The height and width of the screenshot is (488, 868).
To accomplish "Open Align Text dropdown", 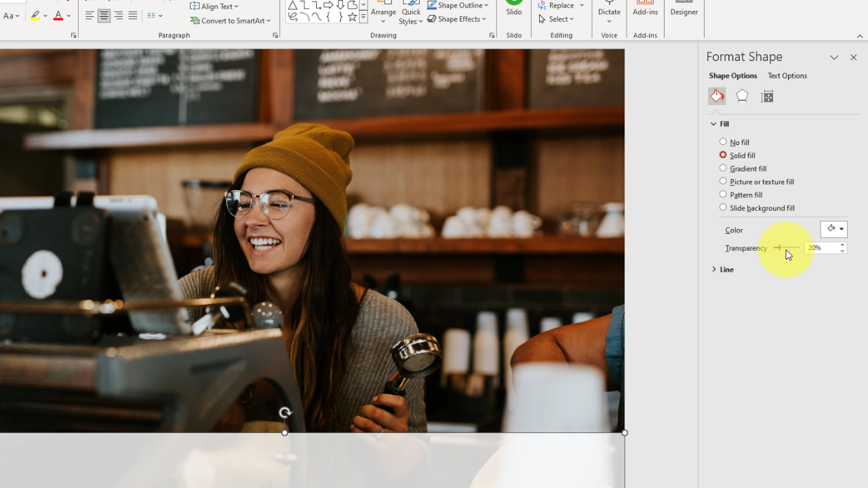I will 215,6.
